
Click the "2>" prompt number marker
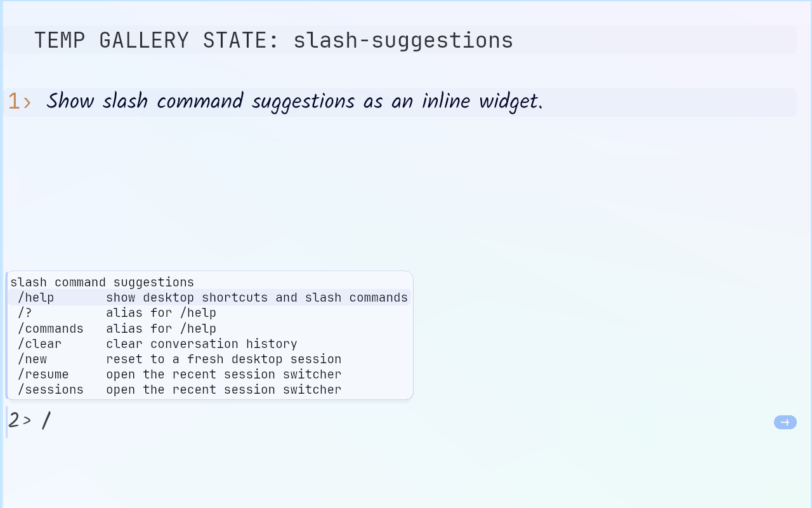[x=20, y=420]
